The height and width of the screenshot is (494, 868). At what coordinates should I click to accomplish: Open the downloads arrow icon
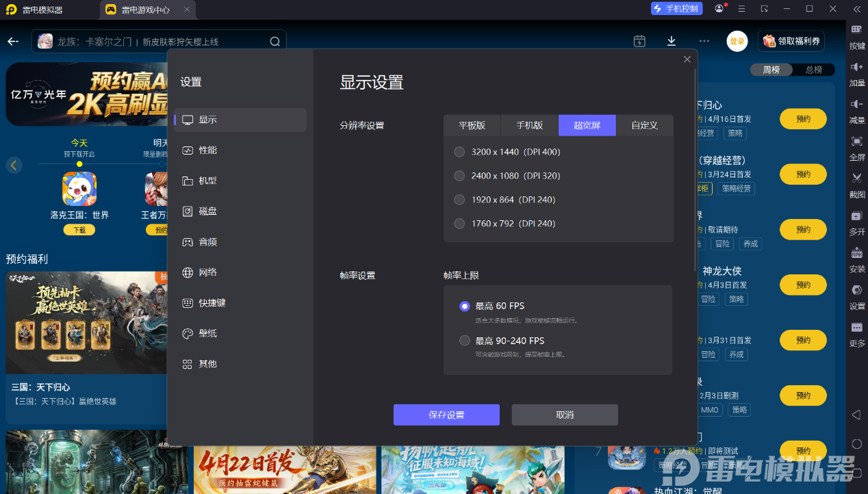[x=672, y=41]
